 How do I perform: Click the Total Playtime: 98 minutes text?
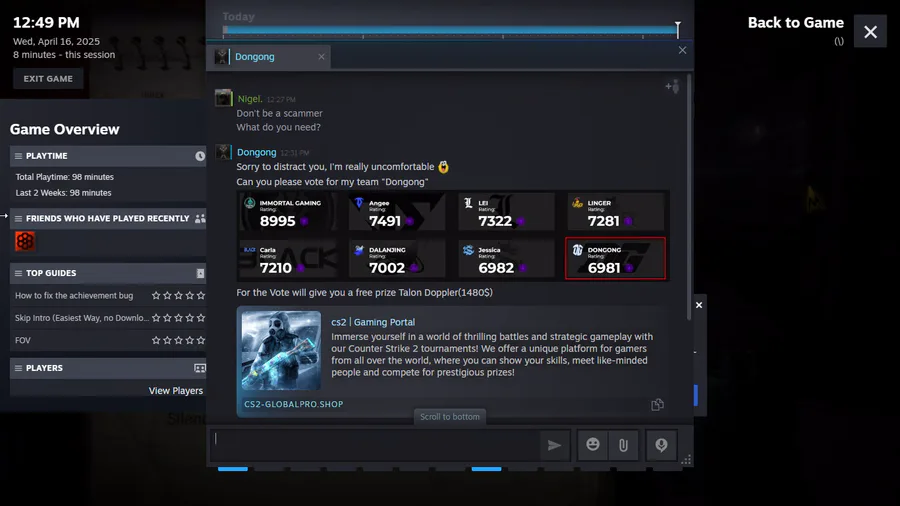click(x=64, y=177)
